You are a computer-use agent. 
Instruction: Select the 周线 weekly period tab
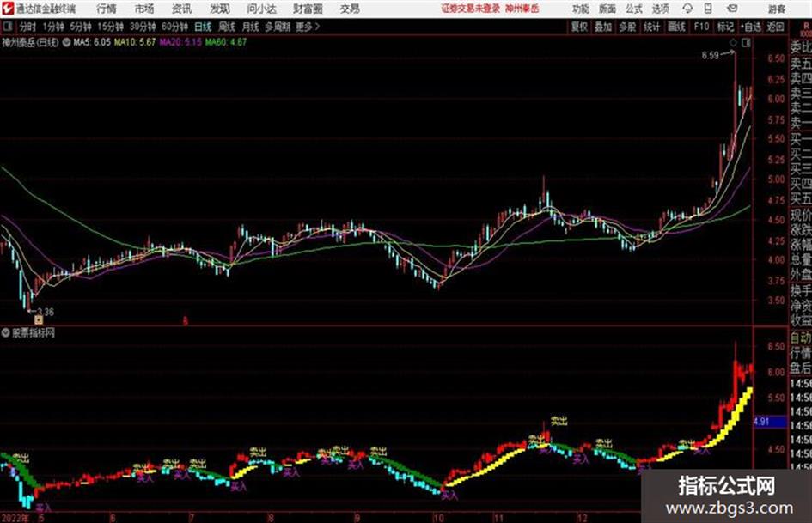(x=227, y=27)
